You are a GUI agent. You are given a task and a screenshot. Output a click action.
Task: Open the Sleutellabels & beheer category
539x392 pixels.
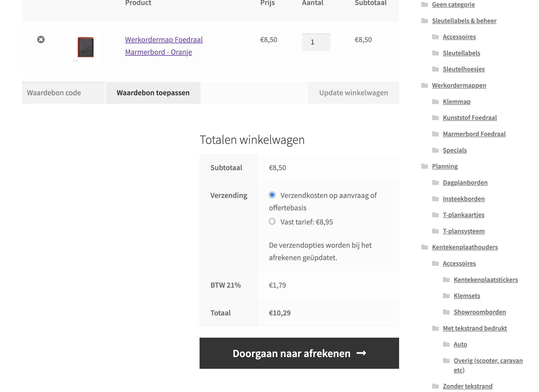(464, 21)
